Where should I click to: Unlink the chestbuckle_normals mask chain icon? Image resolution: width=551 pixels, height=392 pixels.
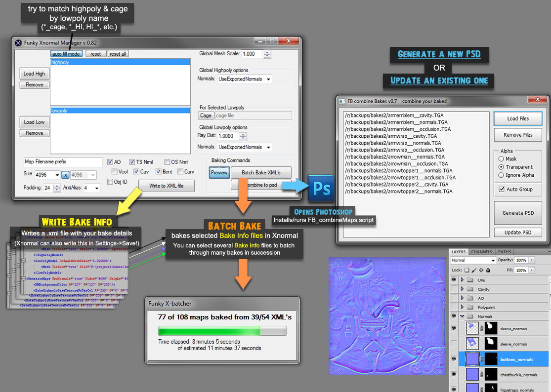tap(482, 374)
